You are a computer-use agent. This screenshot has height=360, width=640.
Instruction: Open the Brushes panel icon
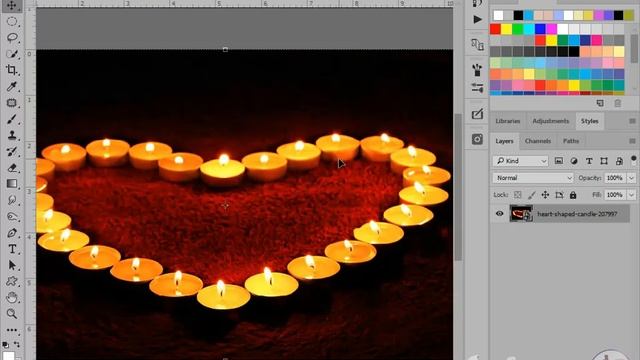click(x=477, y=70)
